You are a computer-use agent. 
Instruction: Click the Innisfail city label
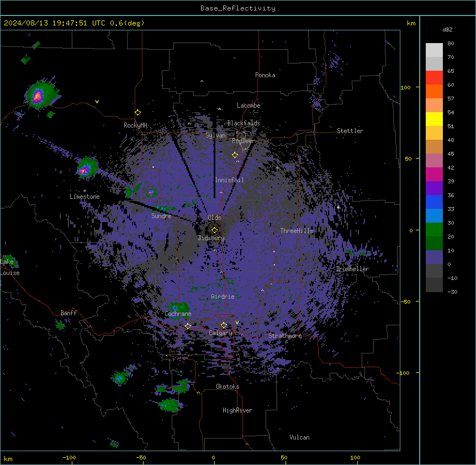(x=229, y=180)
